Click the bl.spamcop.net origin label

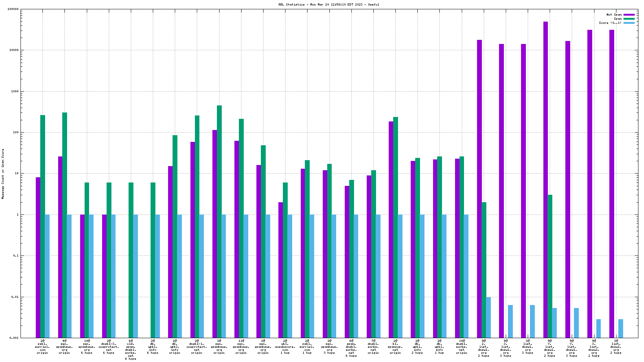pyautogui.click(x=395, y=347)
